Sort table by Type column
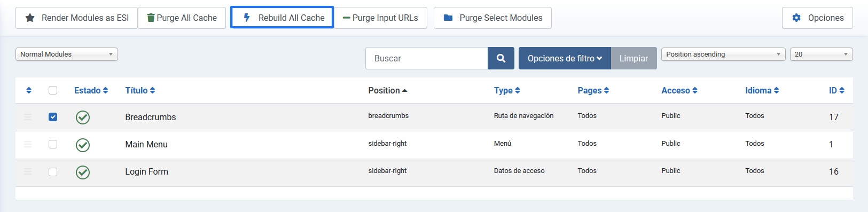Viewport: 868px width, 212px height. 507,90
